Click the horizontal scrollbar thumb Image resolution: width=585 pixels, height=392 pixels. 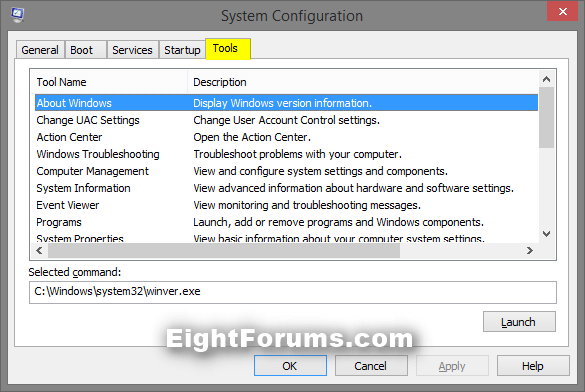click(x=224, y=250)
